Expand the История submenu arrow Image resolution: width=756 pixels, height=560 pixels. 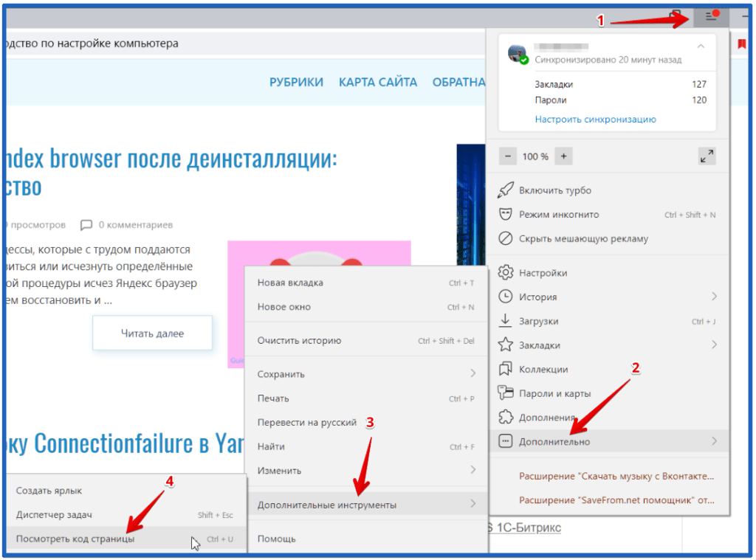[x=714, y=297]
